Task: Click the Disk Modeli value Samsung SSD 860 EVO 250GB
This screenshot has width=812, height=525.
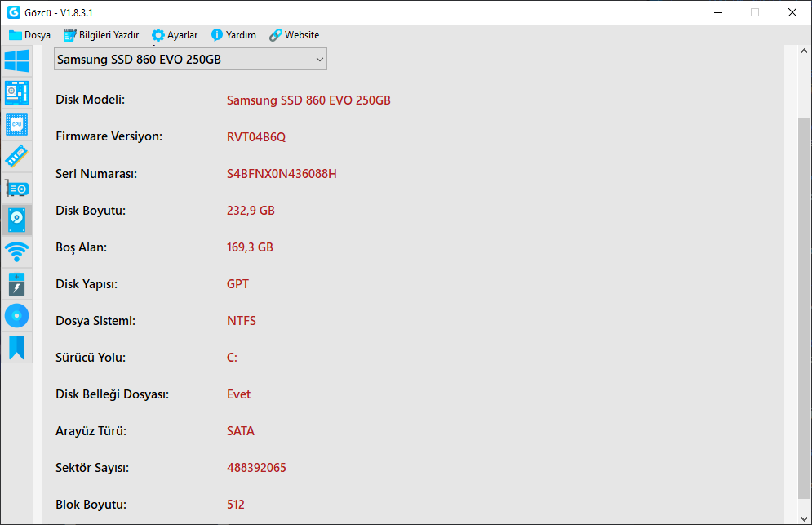Action: [x=308, y=100]
